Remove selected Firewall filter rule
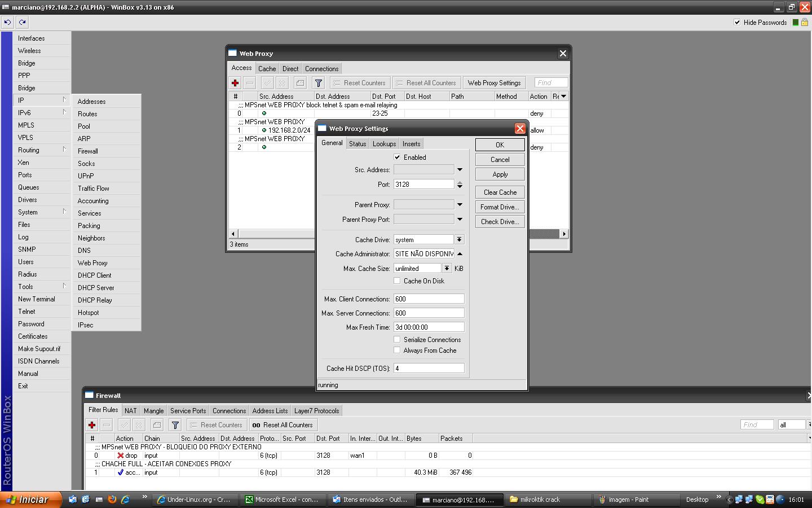Image resolution: width=812 pixels, height=508 pixels. coord(107,425)
